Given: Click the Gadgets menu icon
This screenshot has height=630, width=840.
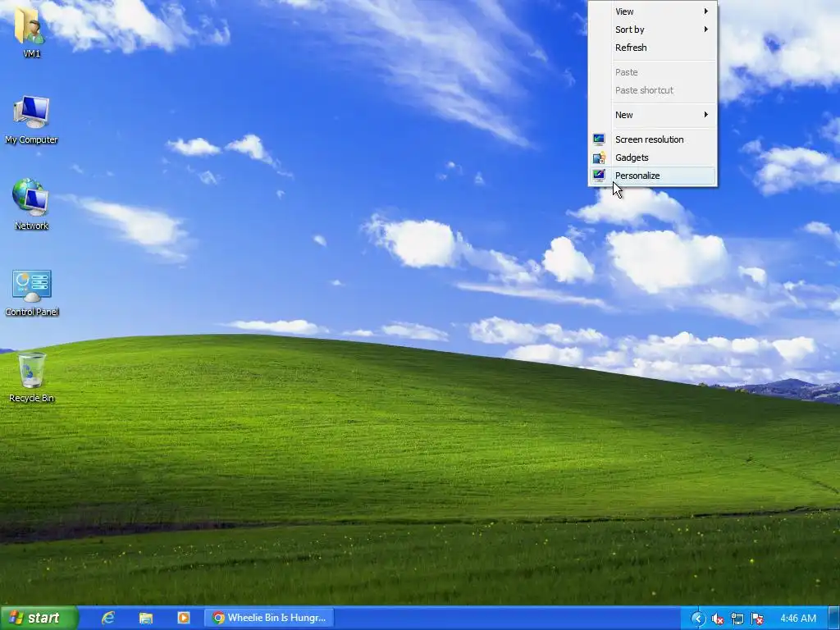Looking at the screenshot, I should click(x=599, y=157).
